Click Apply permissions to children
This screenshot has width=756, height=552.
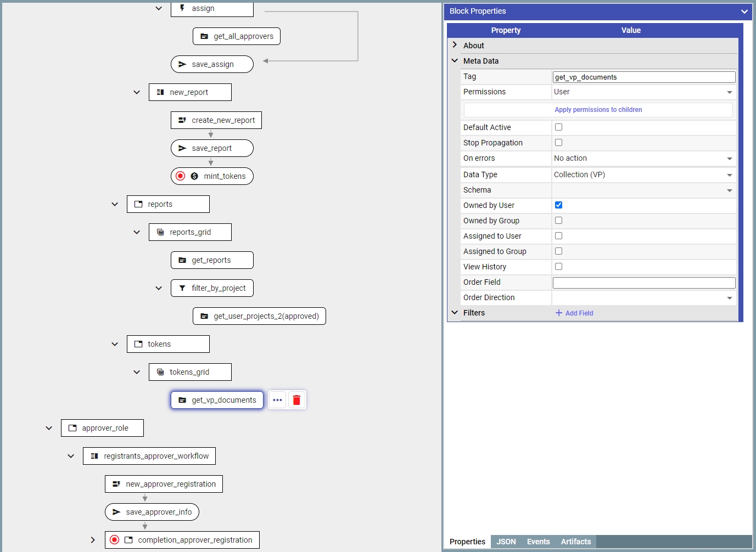tap(598, 110)
